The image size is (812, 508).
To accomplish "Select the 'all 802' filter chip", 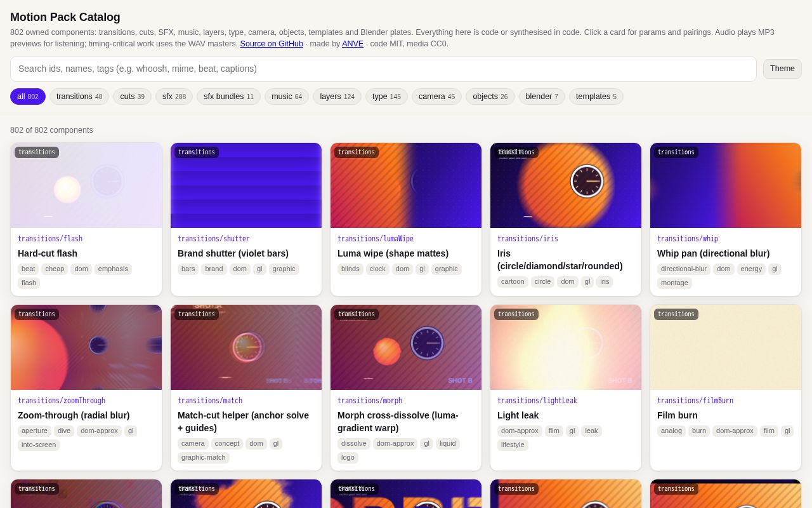I will 28,97.
